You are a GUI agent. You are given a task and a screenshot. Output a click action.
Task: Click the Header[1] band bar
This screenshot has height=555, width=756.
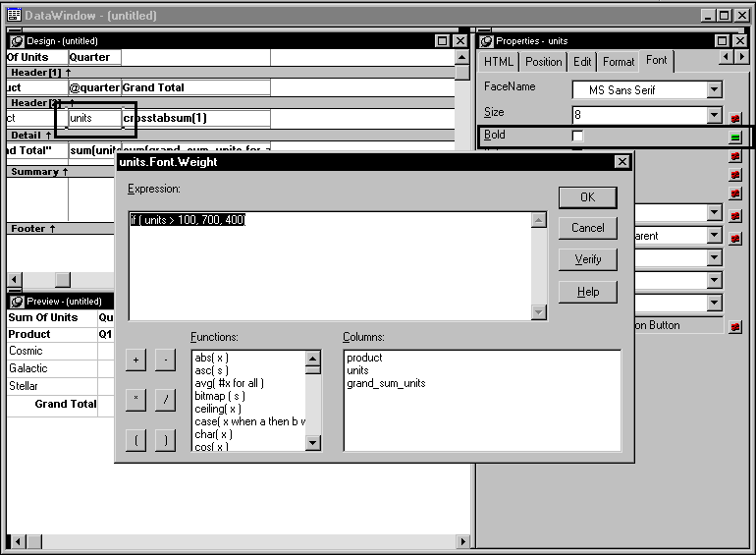231,73
